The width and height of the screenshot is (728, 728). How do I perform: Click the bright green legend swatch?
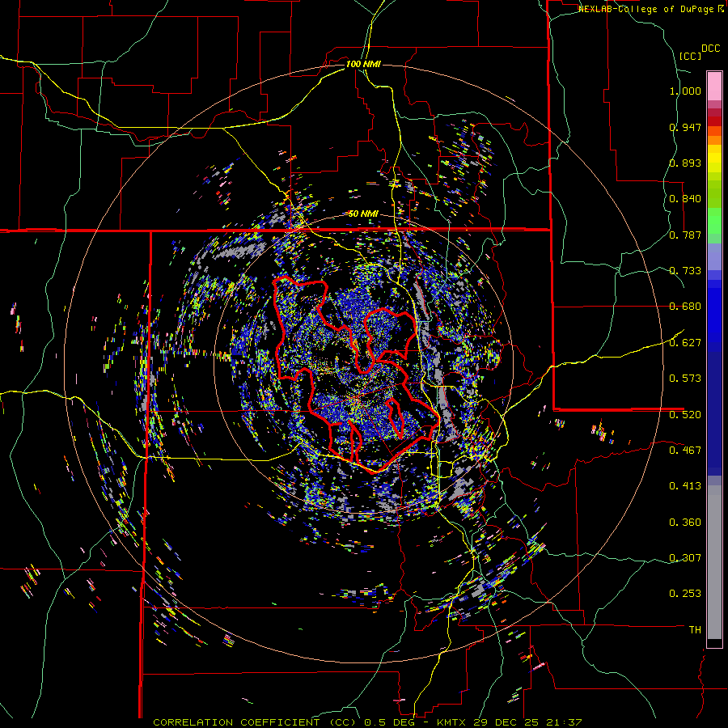[714, 221]
